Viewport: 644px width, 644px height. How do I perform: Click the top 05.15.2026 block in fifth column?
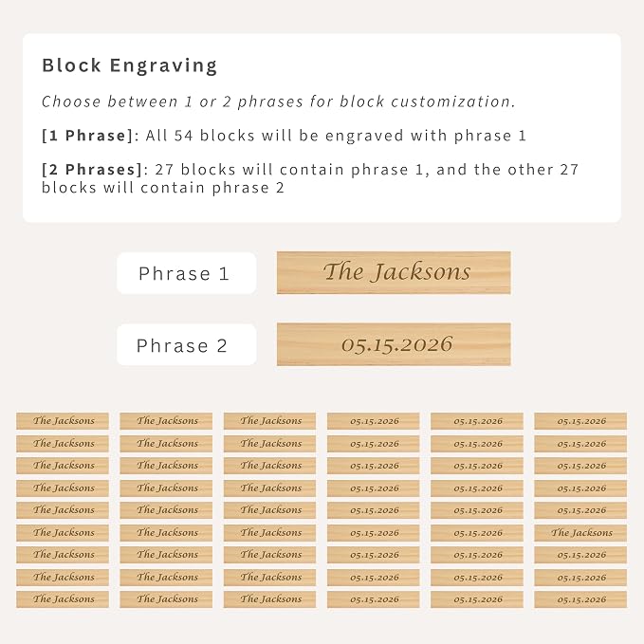(x=477, y=421)
